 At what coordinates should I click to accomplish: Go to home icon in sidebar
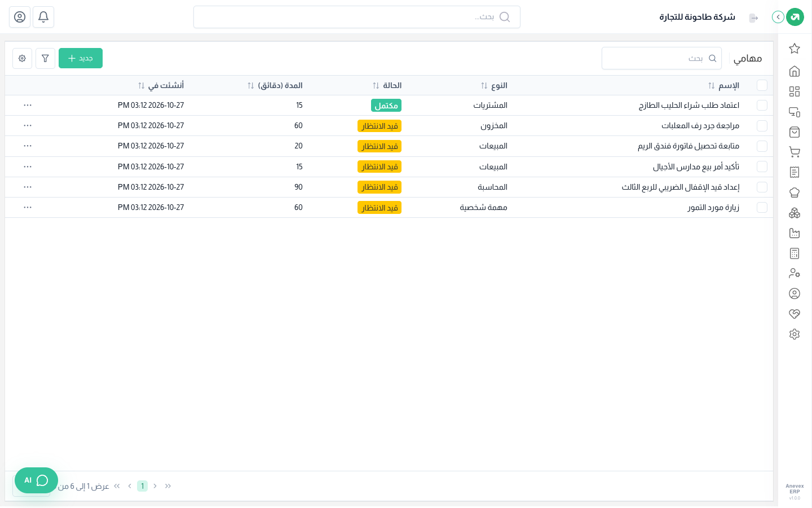(x=795, y=71)
